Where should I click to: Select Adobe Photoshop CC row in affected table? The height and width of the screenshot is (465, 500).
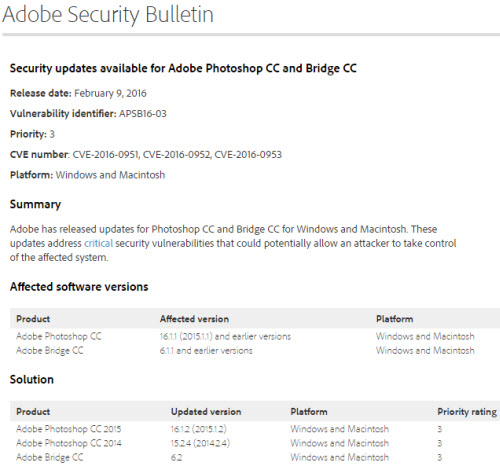coord(255,336)
